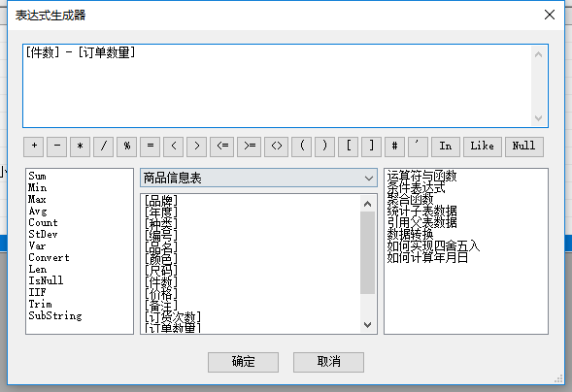Click the hash # symbol button
Screen dimensions: 572x392
point(394,147)
